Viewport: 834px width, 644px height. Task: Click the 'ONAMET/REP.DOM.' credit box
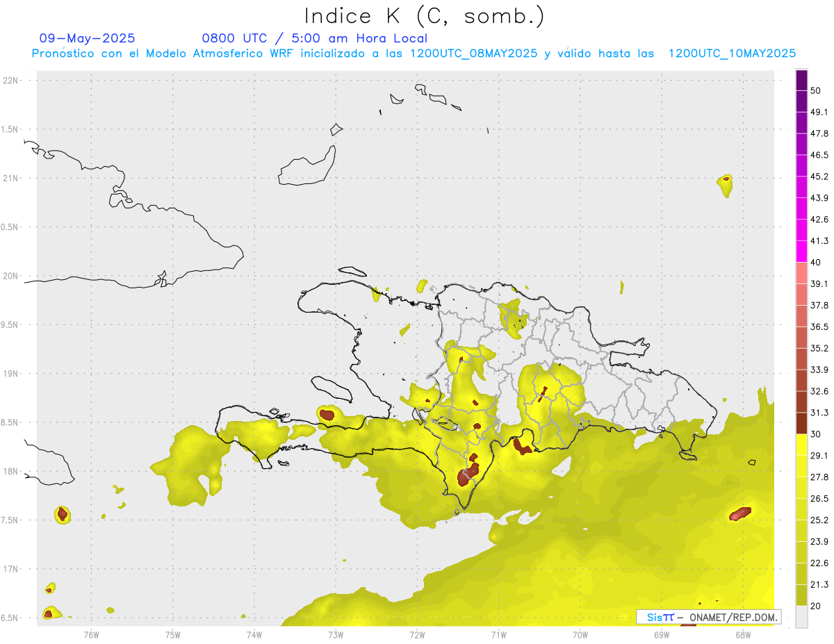[709, 617]
